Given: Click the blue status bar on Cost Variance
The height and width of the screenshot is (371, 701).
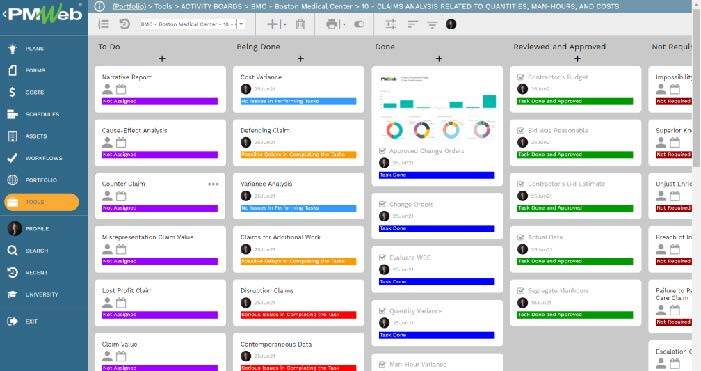Looking at the screenshot, I should pos(299,101).
